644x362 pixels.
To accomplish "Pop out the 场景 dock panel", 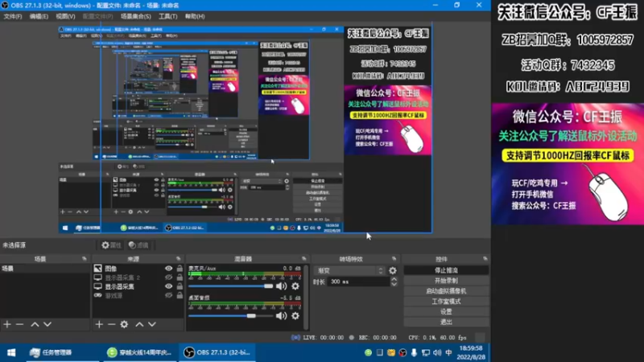I will [x=85, y=258].
